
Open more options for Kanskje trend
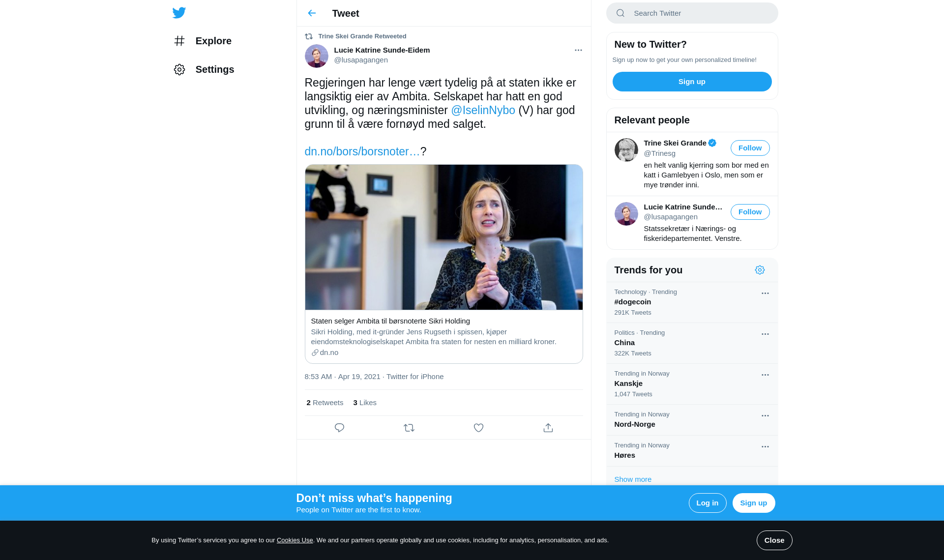[x=765, y=375]
